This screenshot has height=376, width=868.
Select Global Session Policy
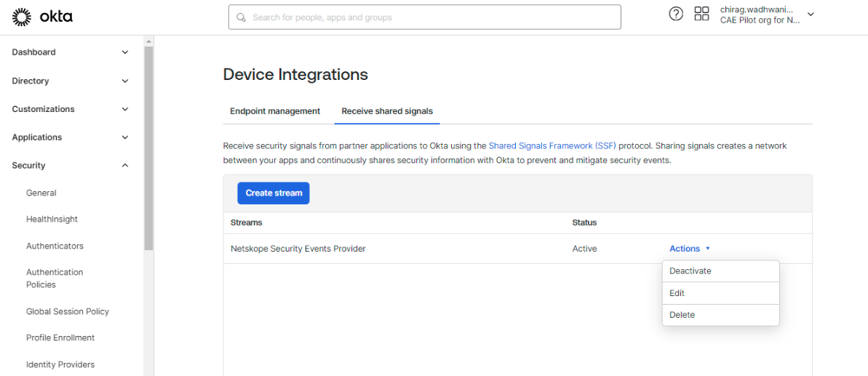[68, 311]
